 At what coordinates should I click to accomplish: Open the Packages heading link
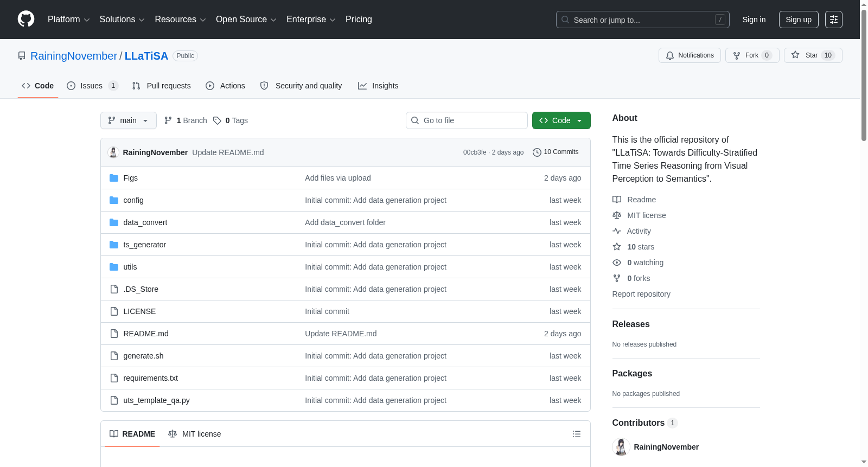click(632, 373)
